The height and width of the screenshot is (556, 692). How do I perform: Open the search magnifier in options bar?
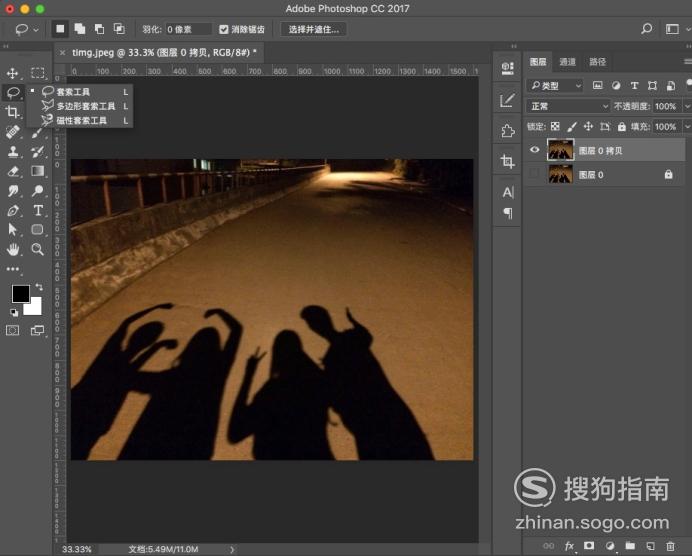(647, 29)
